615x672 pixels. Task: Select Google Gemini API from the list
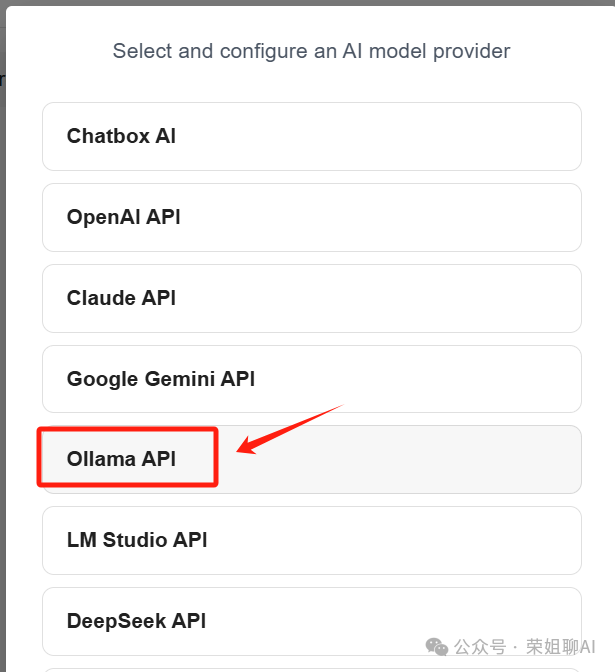(312, 379)
